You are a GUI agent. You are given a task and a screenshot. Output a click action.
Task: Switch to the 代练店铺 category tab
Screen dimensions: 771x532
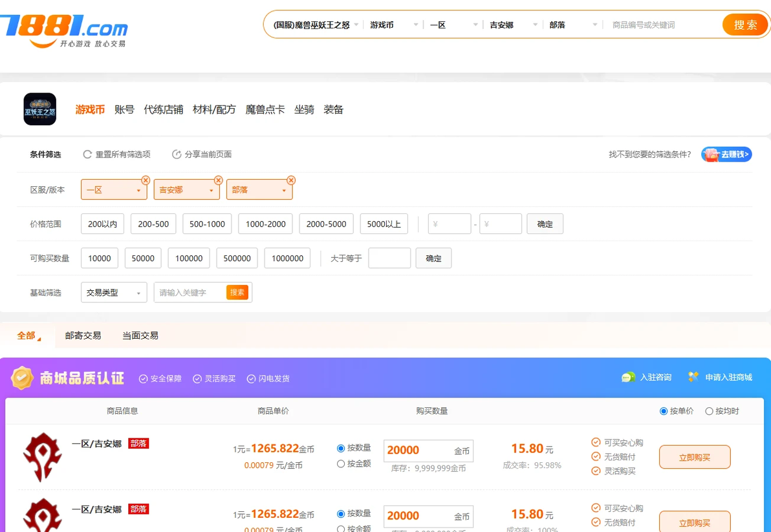coord(163,109)
